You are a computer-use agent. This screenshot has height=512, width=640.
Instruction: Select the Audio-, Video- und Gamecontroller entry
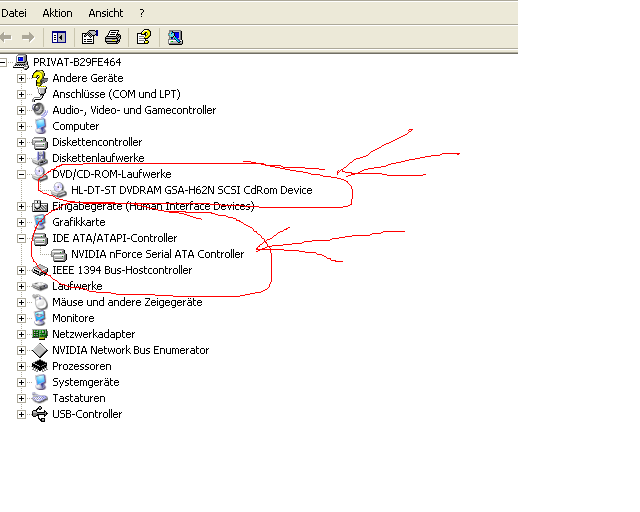[134, 110]
